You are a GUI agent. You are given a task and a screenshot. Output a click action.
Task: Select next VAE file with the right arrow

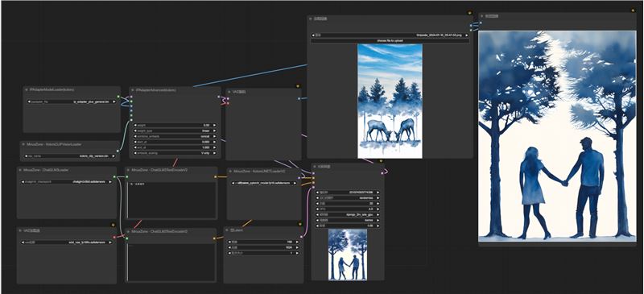coord(110,242)
